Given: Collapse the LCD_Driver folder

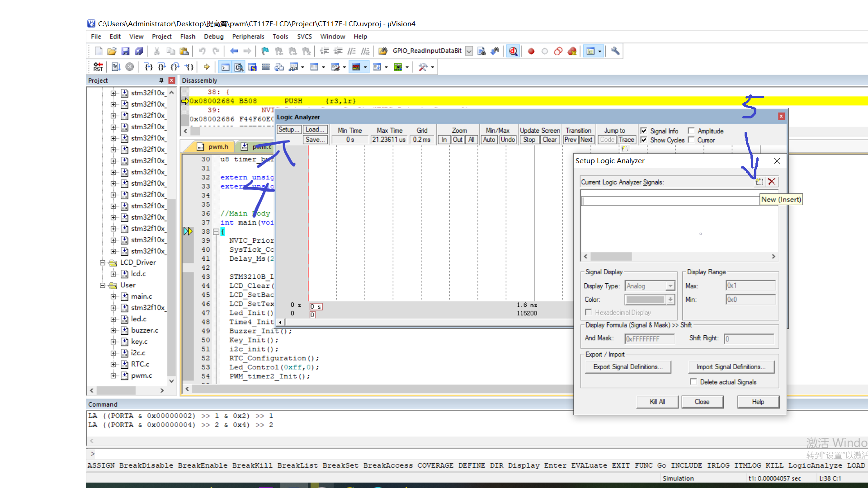Looking at the screenshot, I should tap(103, 263).
